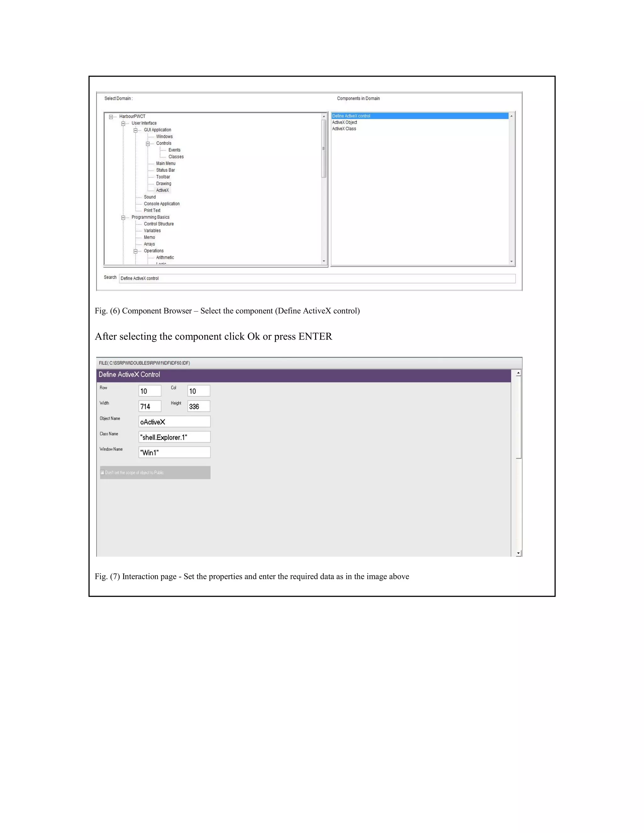Click the interaction page scroll-up arrow
Image resolution: width=644 pixels, height=833 pixels.
click(x=518, y=373)
